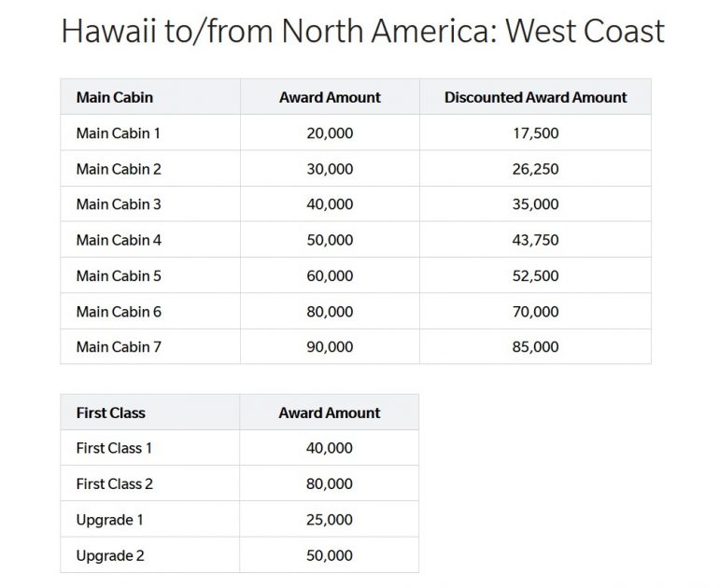Select the 60,000 award amount cell

330,275
